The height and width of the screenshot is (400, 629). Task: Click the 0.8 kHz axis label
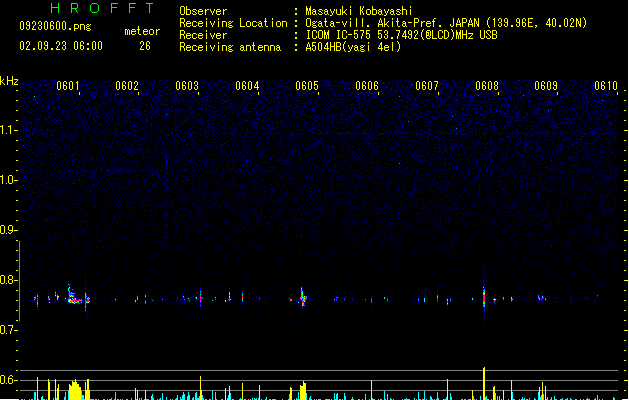(8, 280)
